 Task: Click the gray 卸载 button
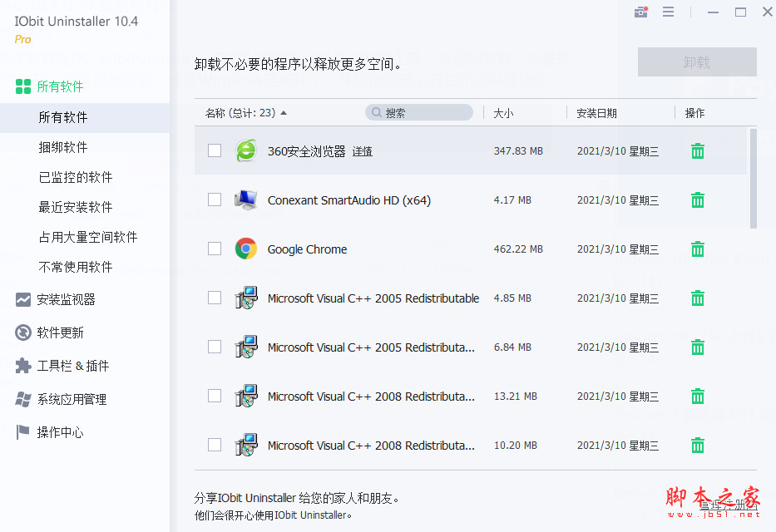click(697, 62)
